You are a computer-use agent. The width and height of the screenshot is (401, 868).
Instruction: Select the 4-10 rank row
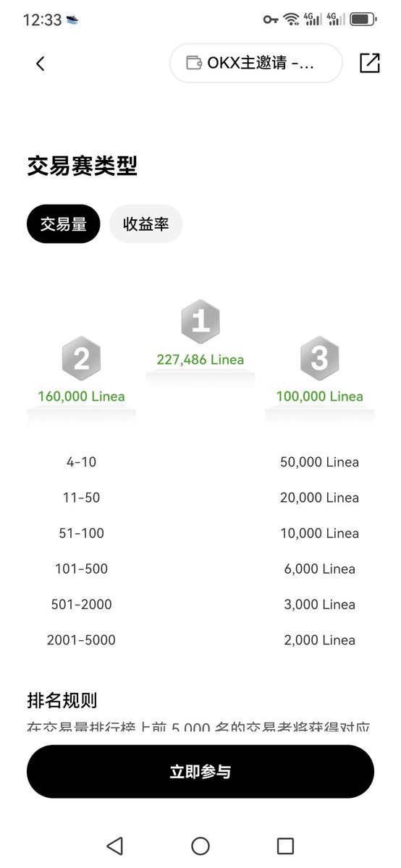tap(200, 461)
